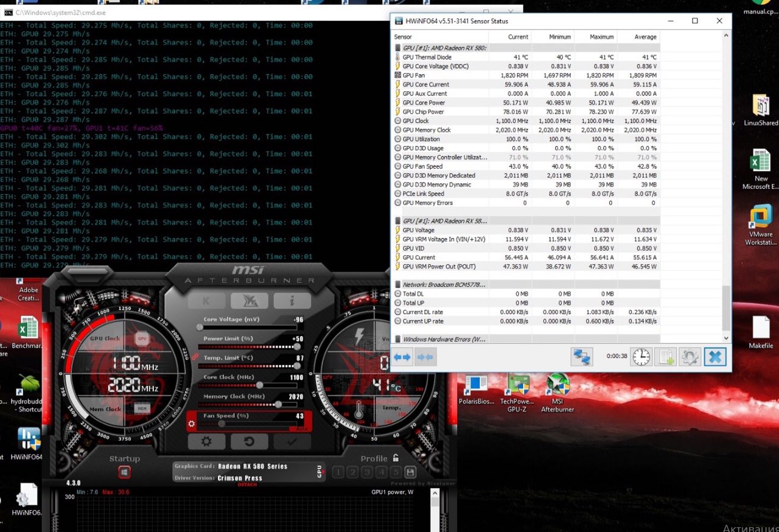Click the Power Limit slider handle
This screenshot has width=779, height=532.
pyautogui.click(x=297, y=347)
